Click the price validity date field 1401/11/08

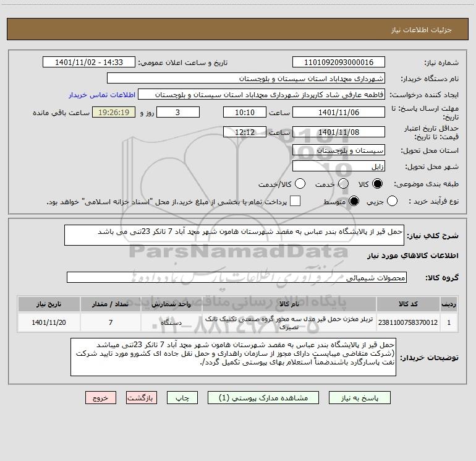tap(339, 132)
